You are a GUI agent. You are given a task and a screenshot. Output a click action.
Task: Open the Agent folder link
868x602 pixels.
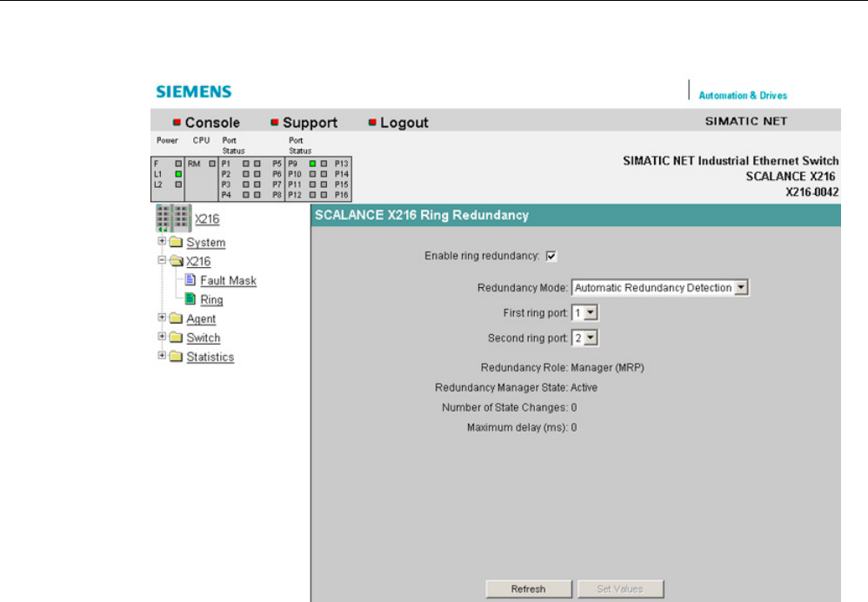[x=201, y=319]
